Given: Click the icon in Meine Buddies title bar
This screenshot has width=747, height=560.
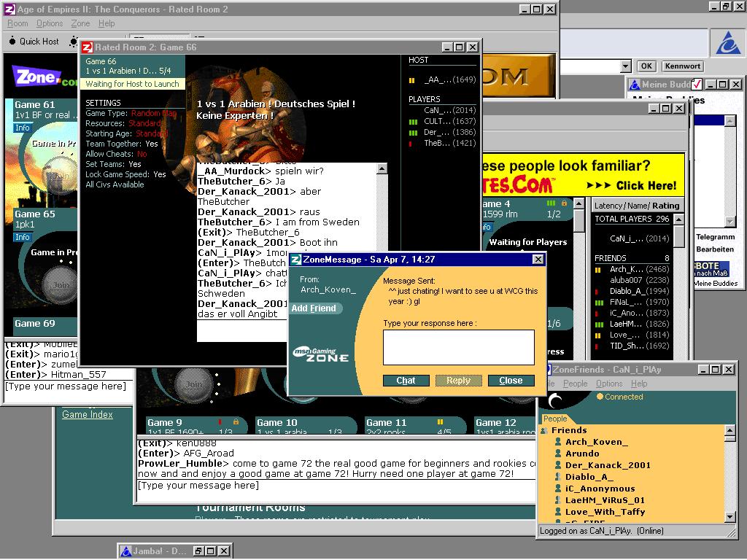Looking at the screenshot, I should tap(635, 85).
